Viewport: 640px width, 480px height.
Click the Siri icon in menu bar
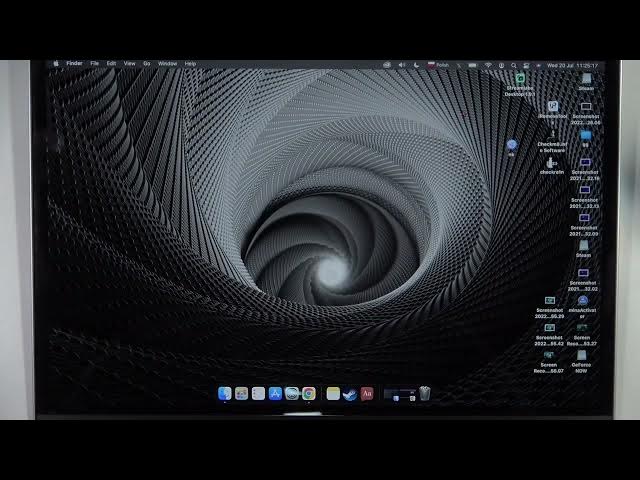[x=538, y=65]
